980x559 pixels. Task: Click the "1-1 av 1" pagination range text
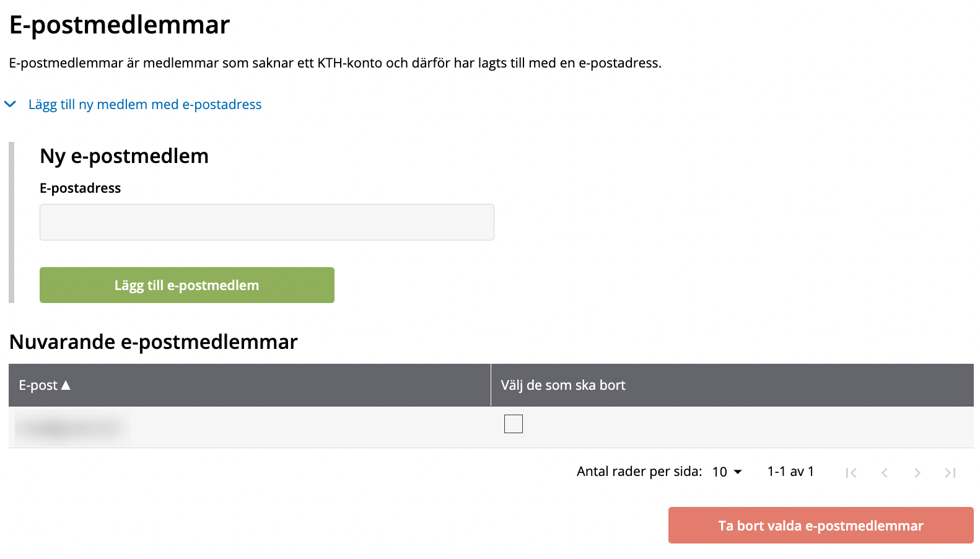click(x=790, y=472)
